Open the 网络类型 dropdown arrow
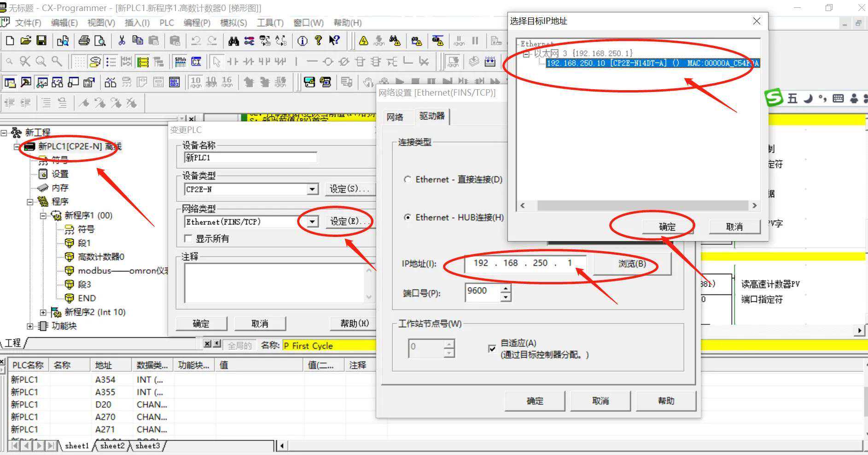This screenshot has width=868, height=455. 312,222
